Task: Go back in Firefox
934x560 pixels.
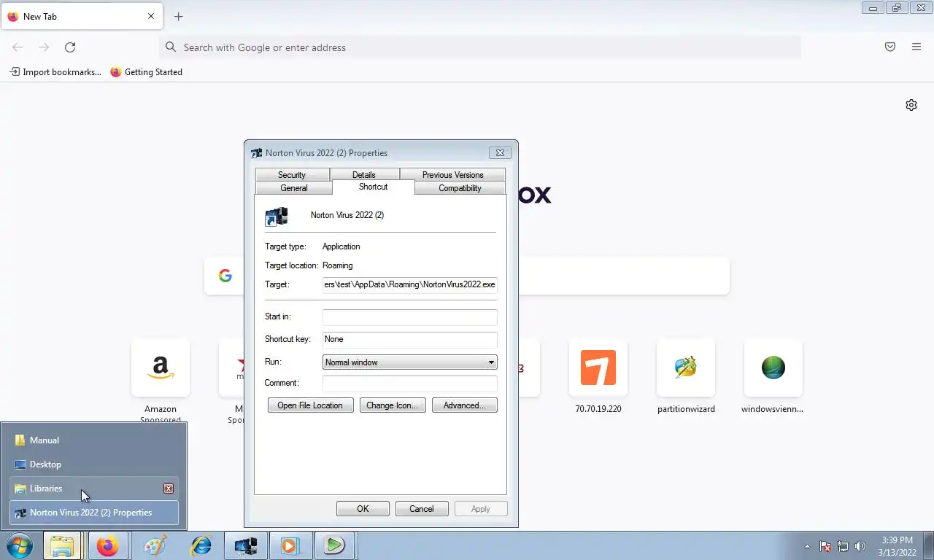Action: tap(18, 47)
